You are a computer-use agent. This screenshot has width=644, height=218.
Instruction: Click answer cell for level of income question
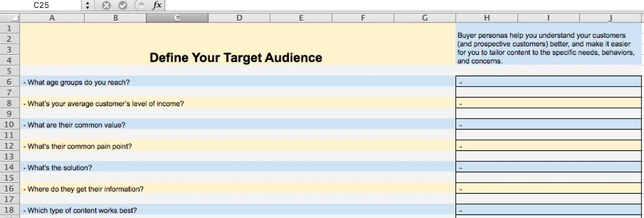[549, 103]
